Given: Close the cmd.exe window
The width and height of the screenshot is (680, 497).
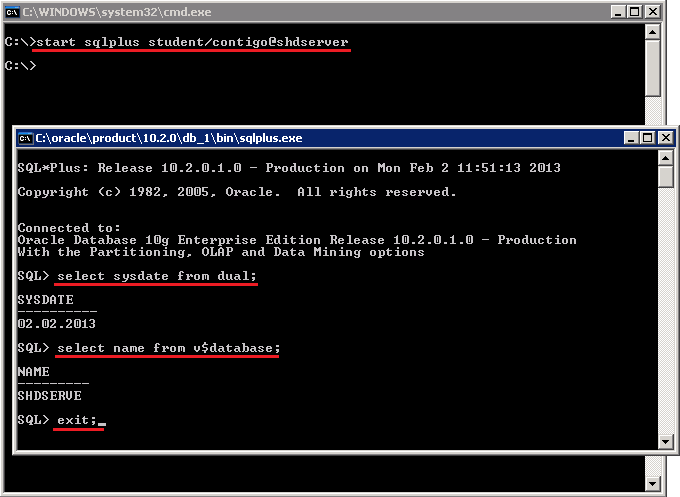Looking at the screenshot, I should [x=652, y=12].
